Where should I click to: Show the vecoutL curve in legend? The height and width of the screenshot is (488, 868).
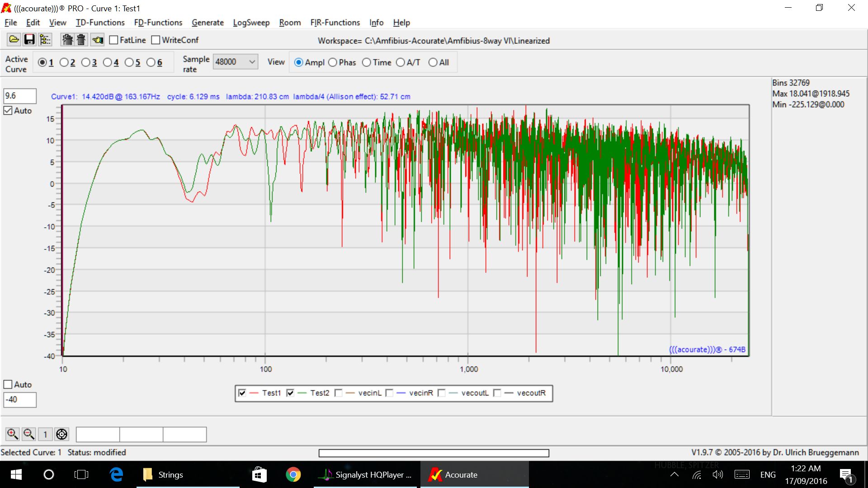tap(442, 393)
